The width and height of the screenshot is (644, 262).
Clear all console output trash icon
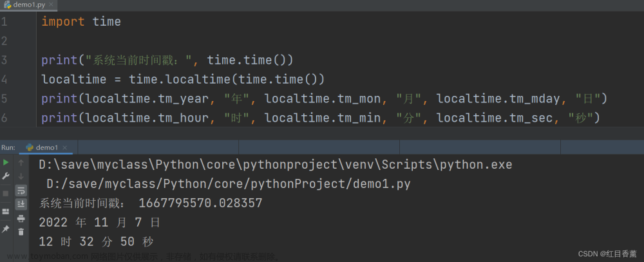[x=21, y=232]
